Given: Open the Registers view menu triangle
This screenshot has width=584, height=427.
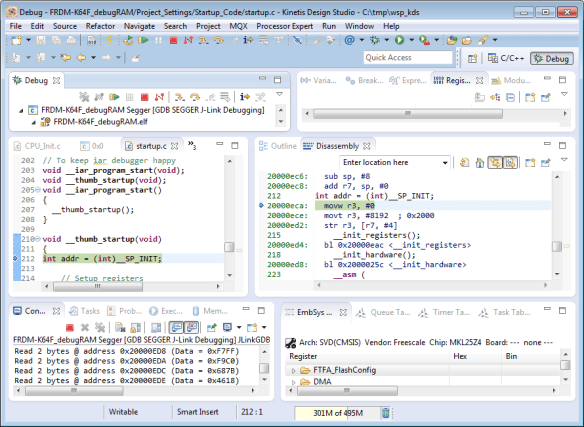Looking at the screenshot, I should [x=564, y=94].
